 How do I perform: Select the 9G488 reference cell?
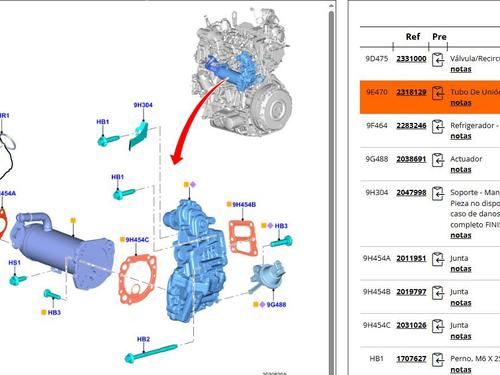click(x=377, y=159)
